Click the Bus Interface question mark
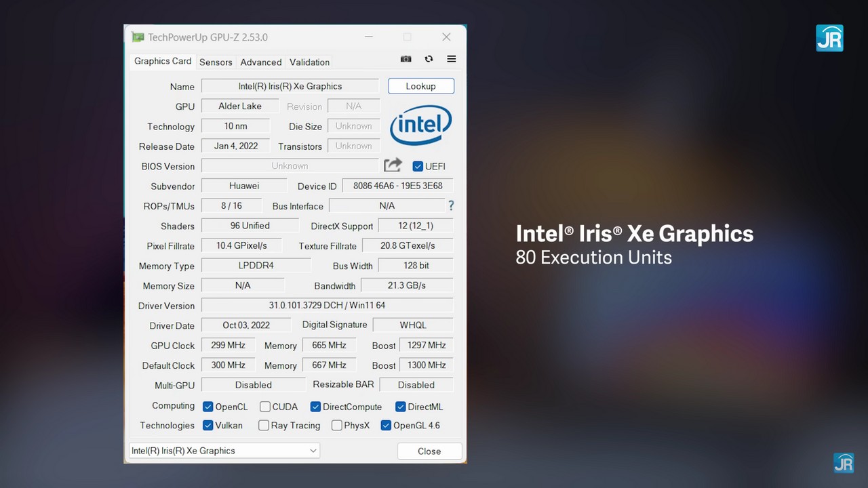The height and width of the screenshot is (488, 868). 450,205
